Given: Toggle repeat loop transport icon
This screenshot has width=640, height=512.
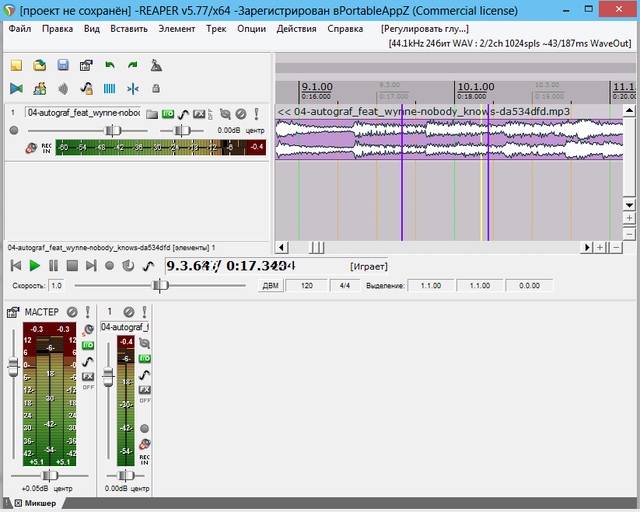Looking at the screenshot, I should click(128, 266).
